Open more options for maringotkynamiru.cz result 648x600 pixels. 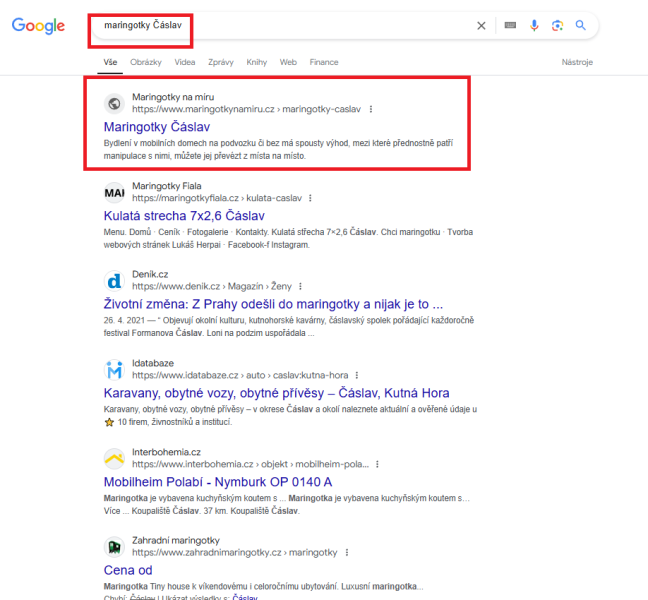[x=371, y=109]
